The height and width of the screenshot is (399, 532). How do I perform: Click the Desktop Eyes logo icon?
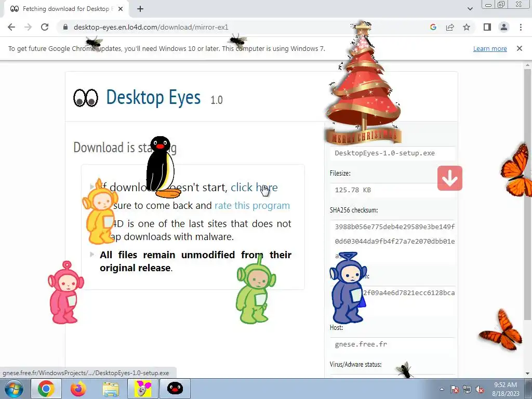[86, 98]
